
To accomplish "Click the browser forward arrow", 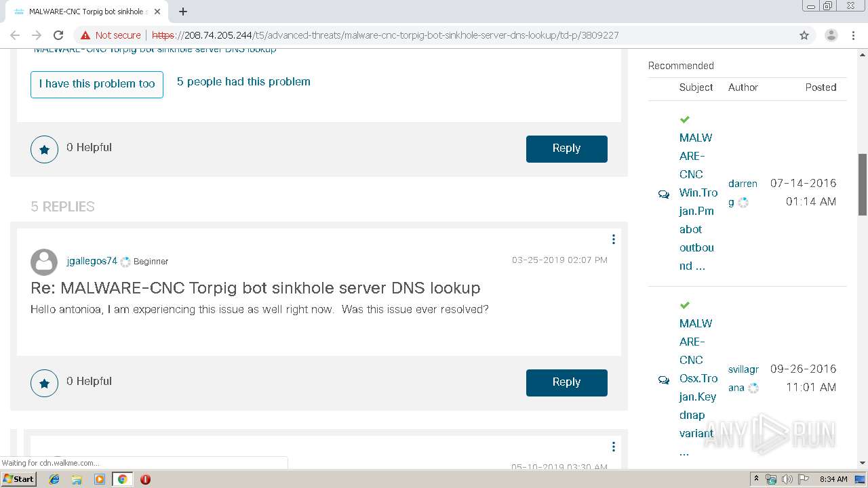I will [37, 35].
